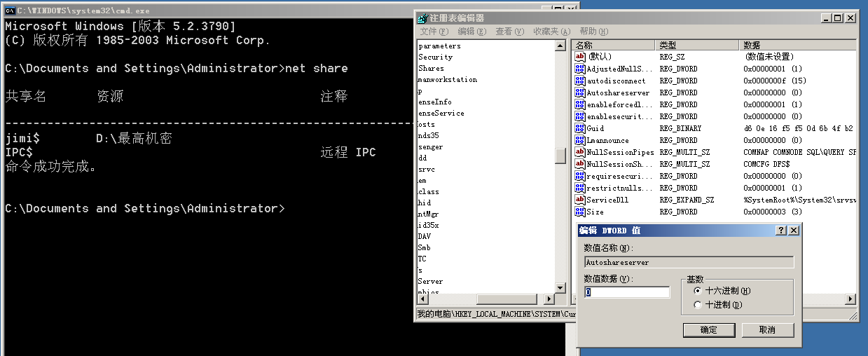868x356 pixels.
Task: Open the 文件(F) menu
Action: (x=434, y=32)
